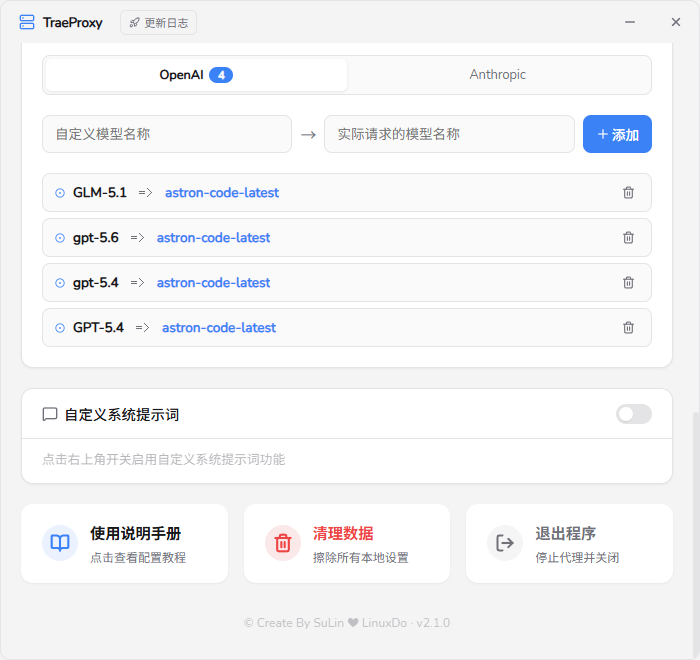Select the gpt-5.6 model name text

[x=96, y=238]
